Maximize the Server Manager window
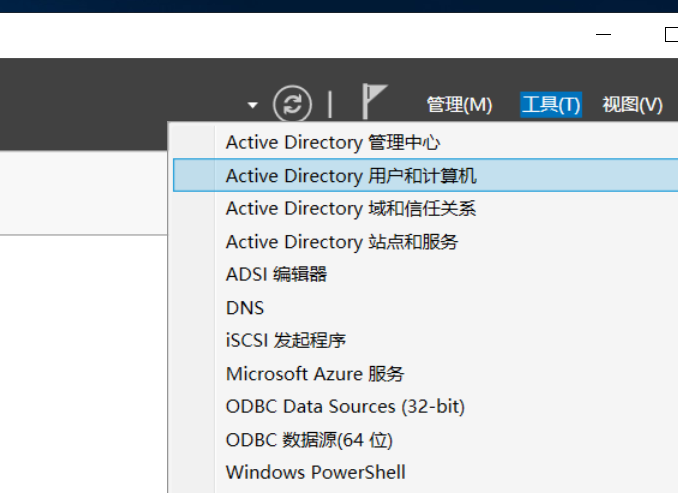The height and width of the screenshot is (493, 678). pos(671,34)
